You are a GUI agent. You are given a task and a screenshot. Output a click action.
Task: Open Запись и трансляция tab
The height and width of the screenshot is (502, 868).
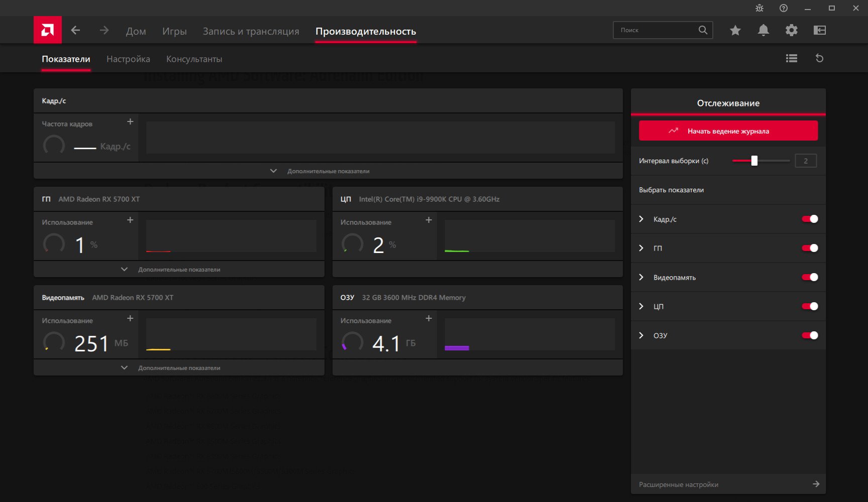251,31
